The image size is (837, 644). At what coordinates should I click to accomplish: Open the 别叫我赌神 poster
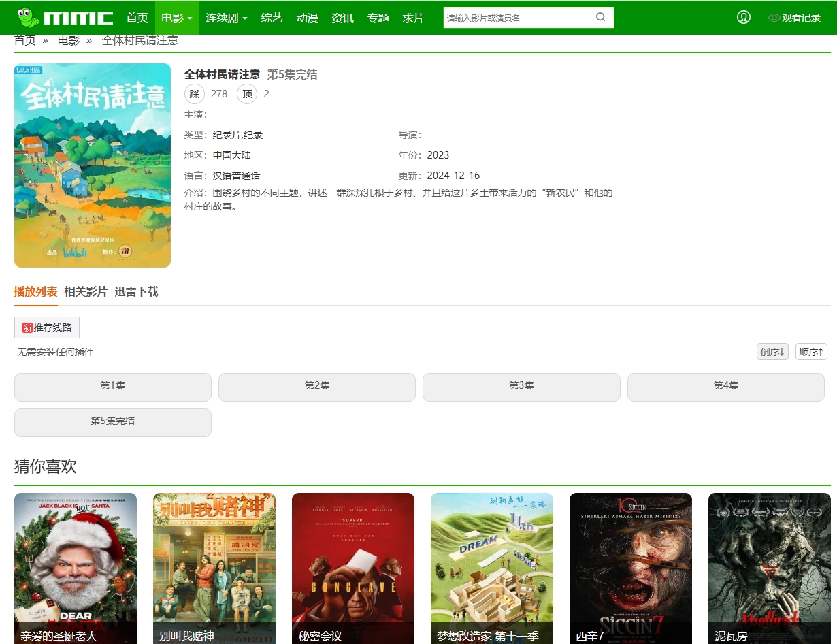pos(214,568)
